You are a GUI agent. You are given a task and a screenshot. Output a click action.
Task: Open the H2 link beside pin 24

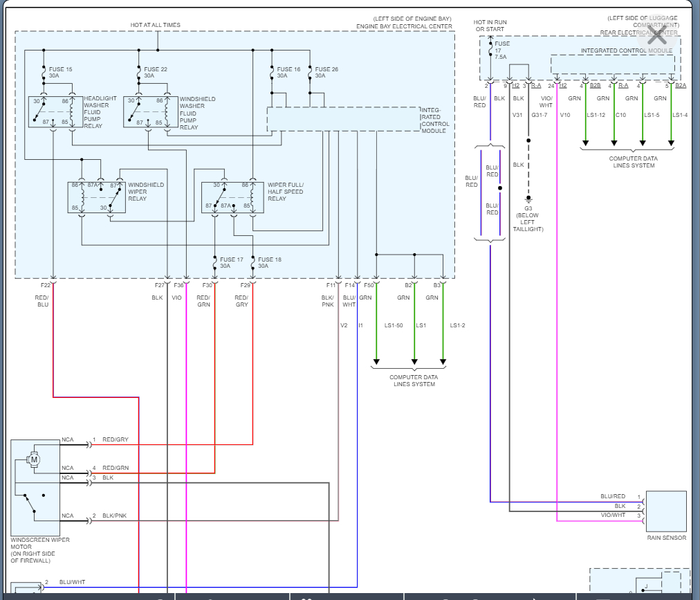[563, 85]
